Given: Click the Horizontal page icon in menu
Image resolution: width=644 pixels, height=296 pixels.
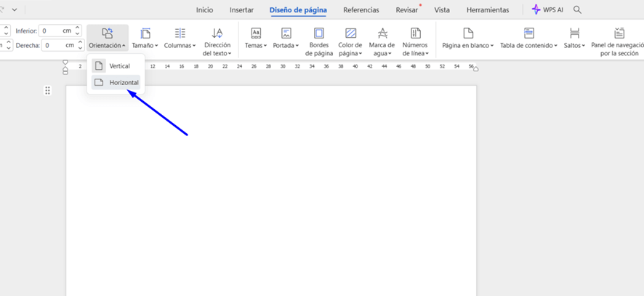Looking at the screenshot, I should [98, 83].
